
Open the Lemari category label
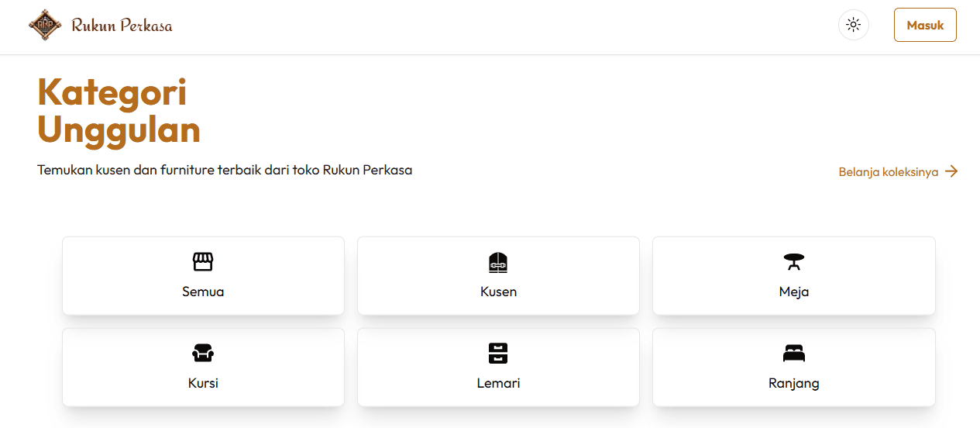[498, 383]
